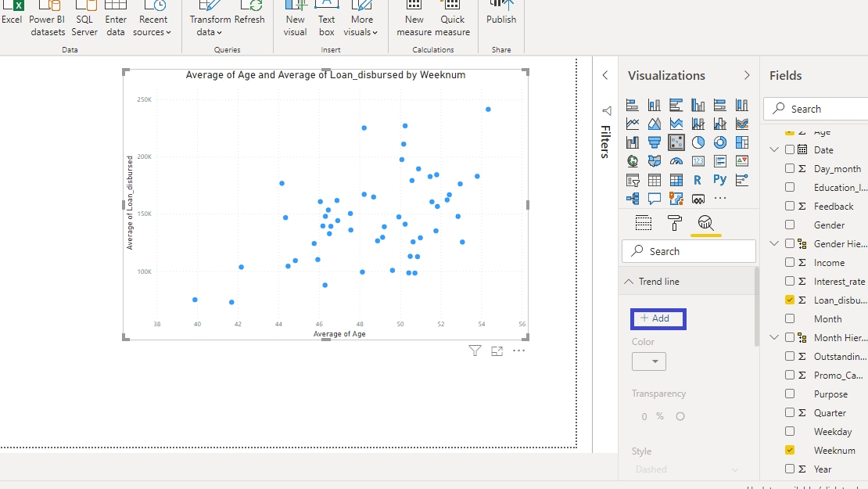Tick the Interest_rate field checkbox
The height and width of the screenshot is (489, 868).
coord(790,282)
